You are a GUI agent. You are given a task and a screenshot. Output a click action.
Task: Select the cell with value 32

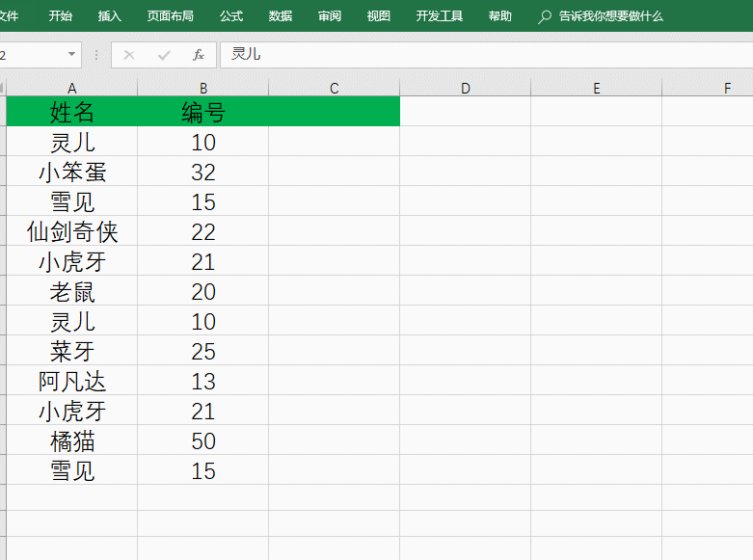(x=203, y=172)
